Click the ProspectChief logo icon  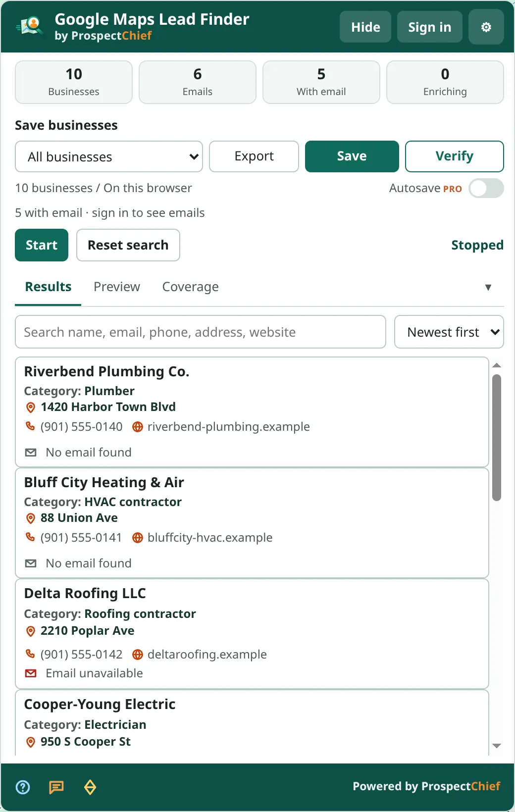tap(30, 27)
